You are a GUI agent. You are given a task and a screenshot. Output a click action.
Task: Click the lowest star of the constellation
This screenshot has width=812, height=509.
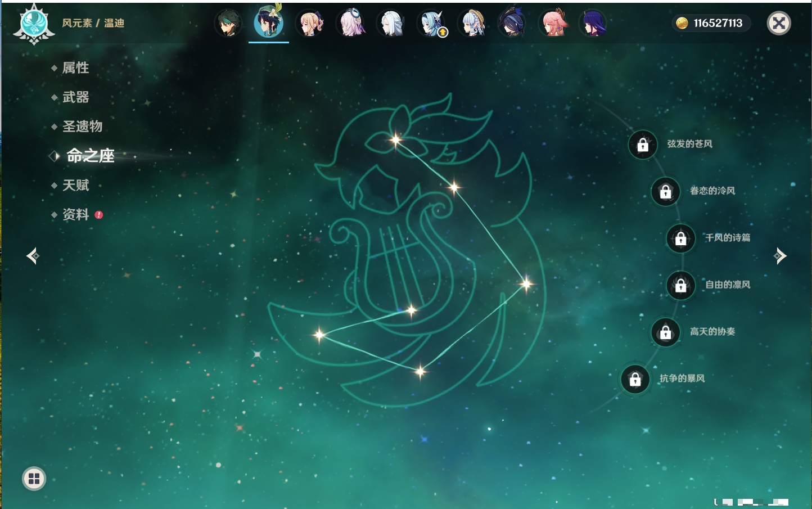(x=420, y=371)
